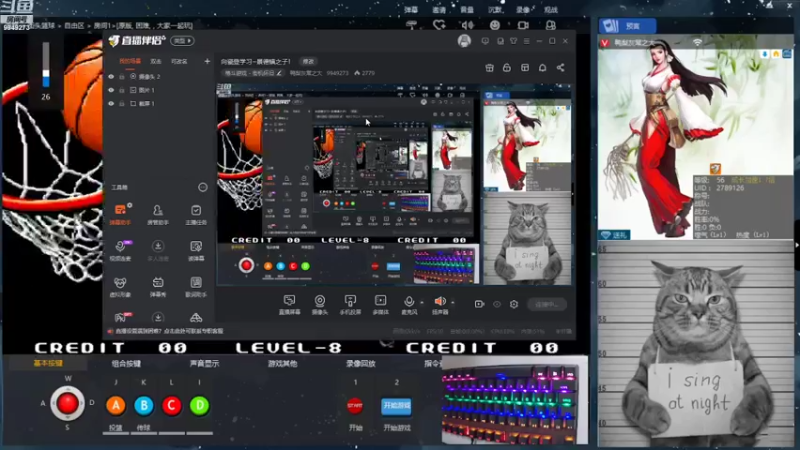Click the notification bell icon in 直播伴侣
The height and width of the screenshot is (450, 800).
coord(542,68)
